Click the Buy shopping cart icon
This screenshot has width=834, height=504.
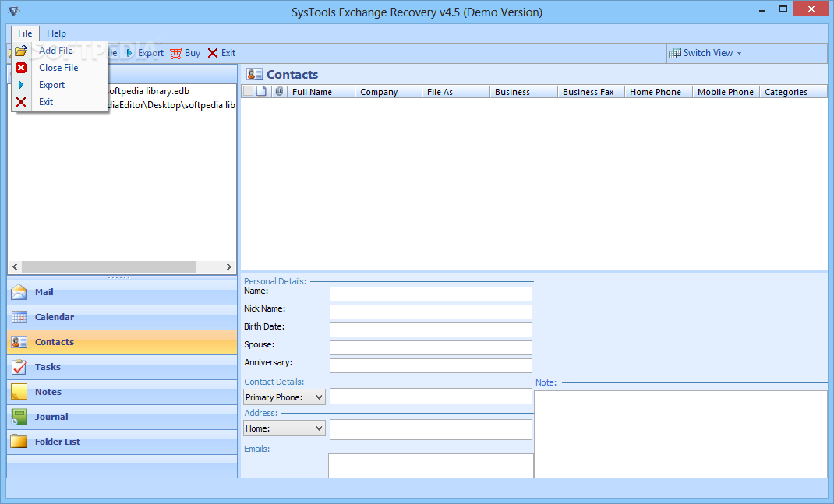pos(175,53)
